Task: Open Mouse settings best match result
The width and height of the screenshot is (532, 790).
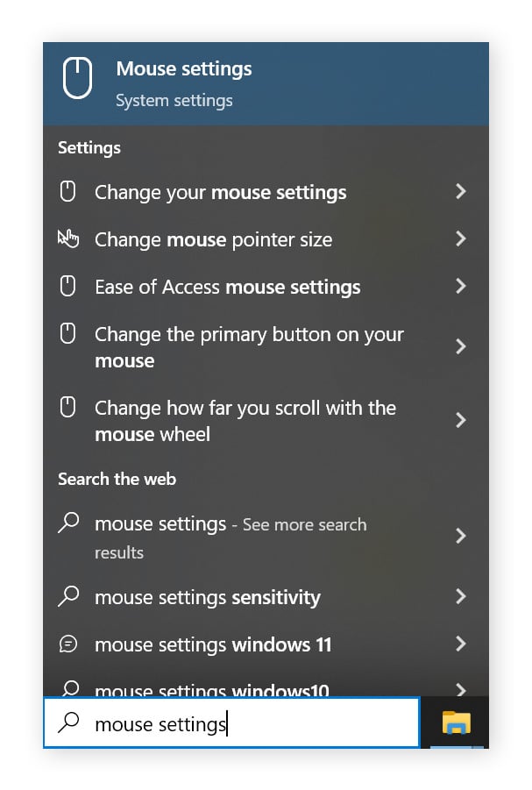Action: (x=263, y=83)
